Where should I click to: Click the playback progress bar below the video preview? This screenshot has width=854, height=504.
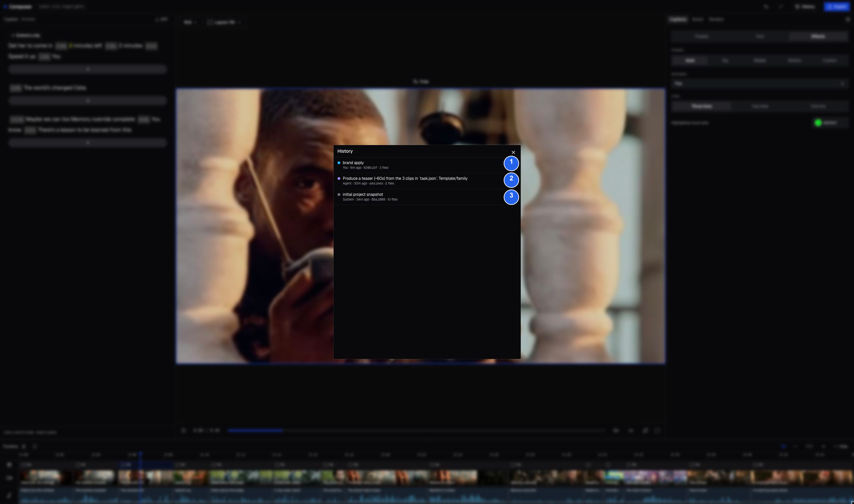[416, 430]
